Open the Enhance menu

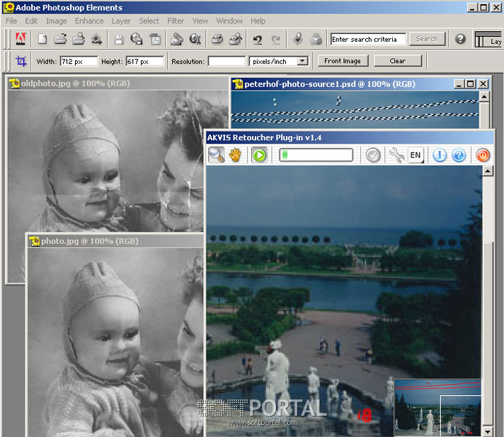89,21
